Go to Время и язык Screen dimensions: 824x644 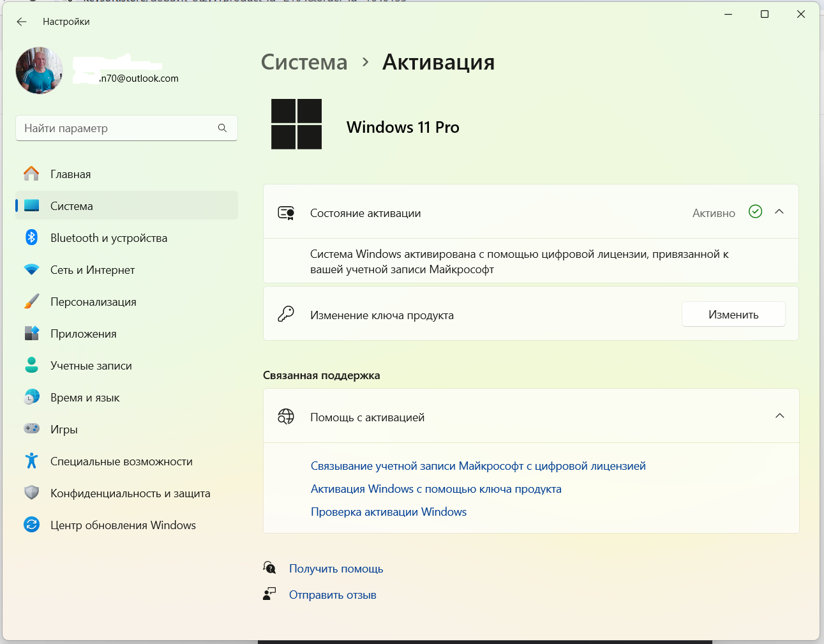[126, 397]
